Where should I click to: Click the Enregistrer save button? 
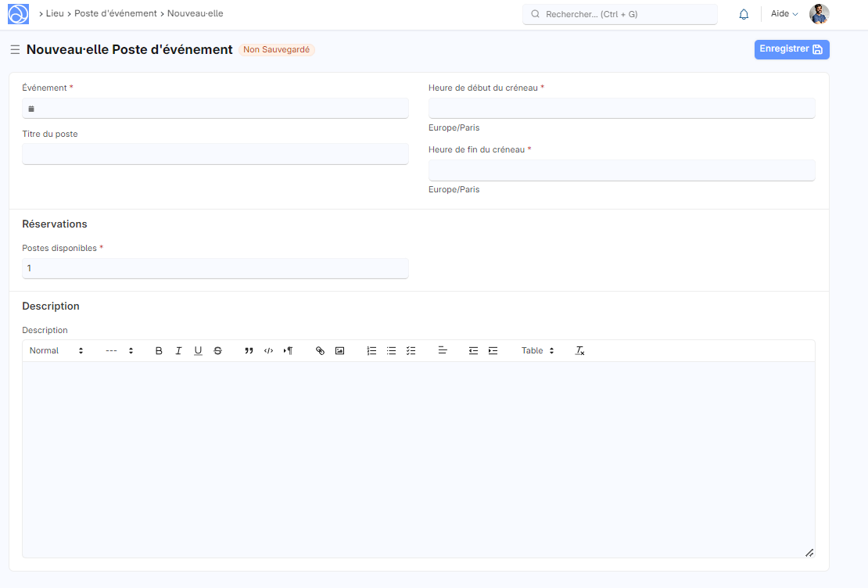[791, 49]
